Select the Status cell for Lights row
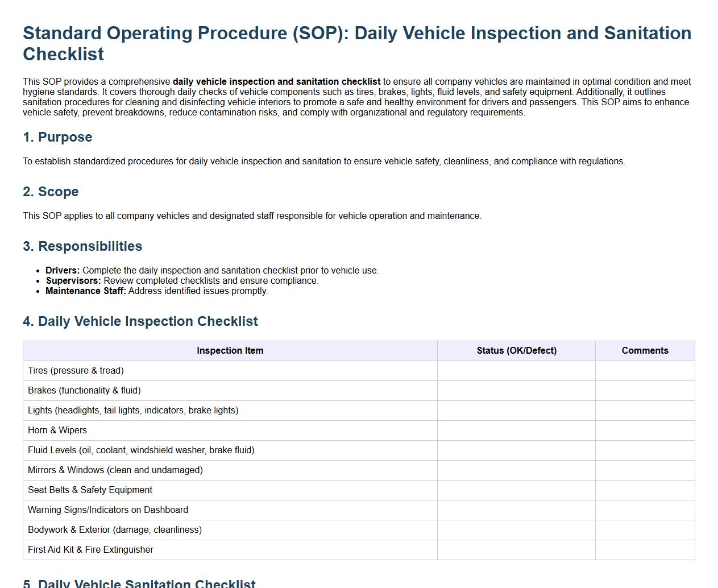Screen dimensions: 718x588 coord(516,411)
